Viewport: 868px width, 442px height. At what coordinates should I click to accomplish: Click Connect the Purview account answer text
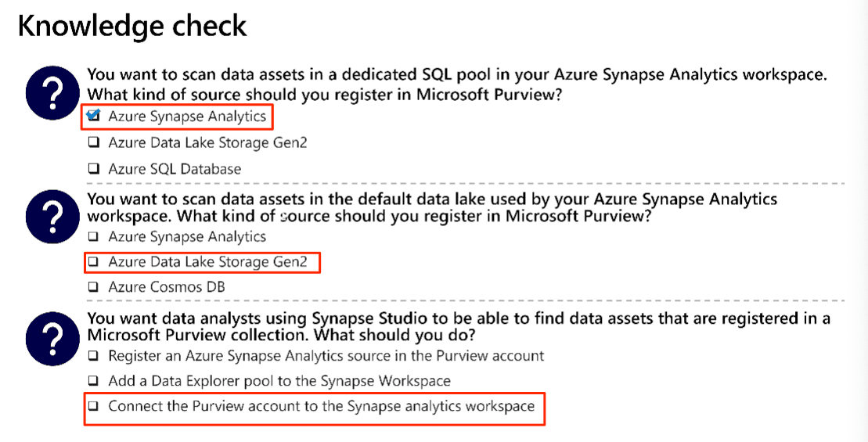tap(322, 407)
